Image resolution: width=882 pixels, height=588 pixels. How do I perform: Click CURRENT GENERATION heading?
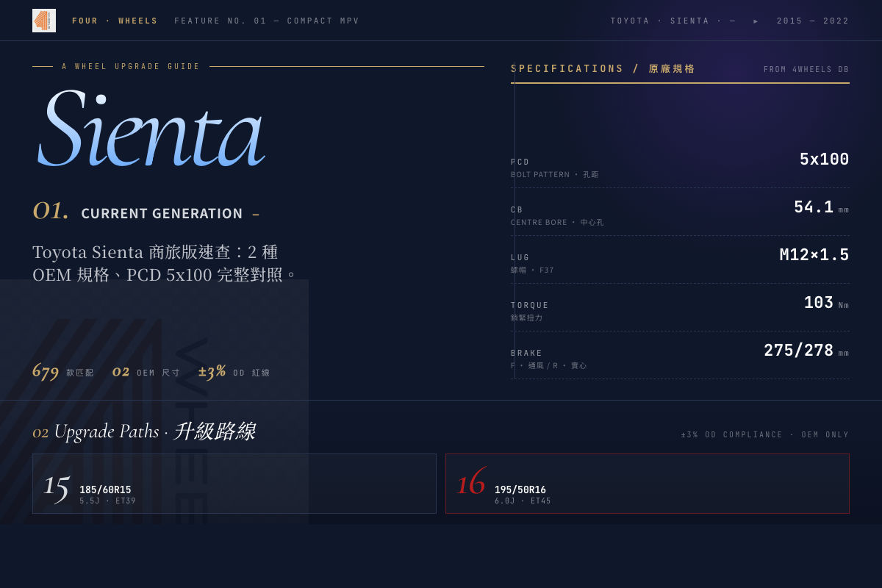162,213
